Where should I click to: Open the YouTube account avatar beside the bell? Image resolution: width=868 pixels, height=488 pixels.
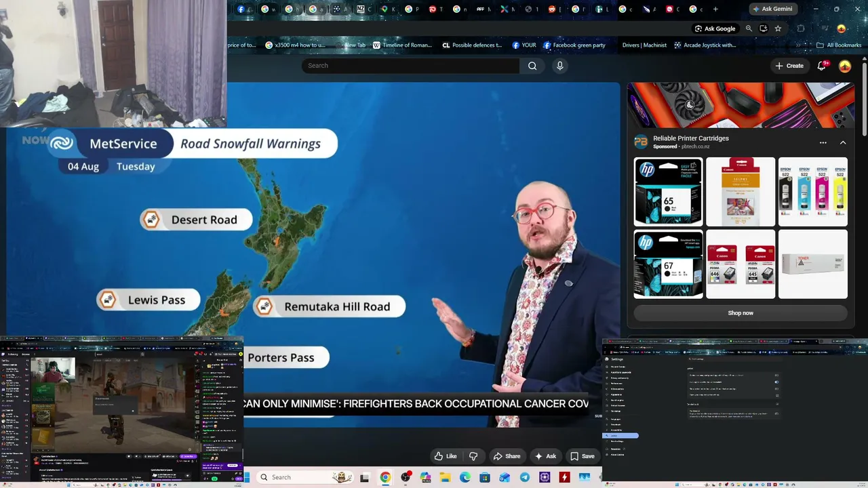[845, 66]
